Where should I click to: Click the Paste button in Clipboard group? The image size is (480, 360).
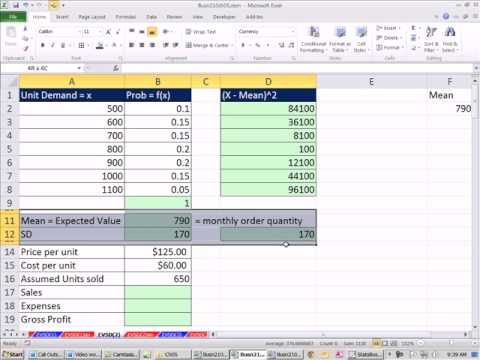11,37
